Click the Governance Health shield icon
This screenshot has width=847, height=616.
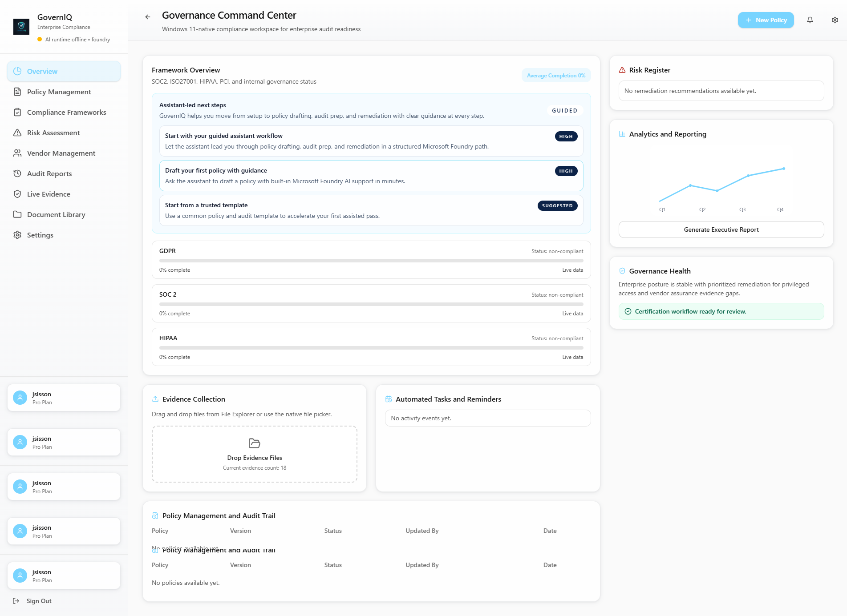point(622,271)
